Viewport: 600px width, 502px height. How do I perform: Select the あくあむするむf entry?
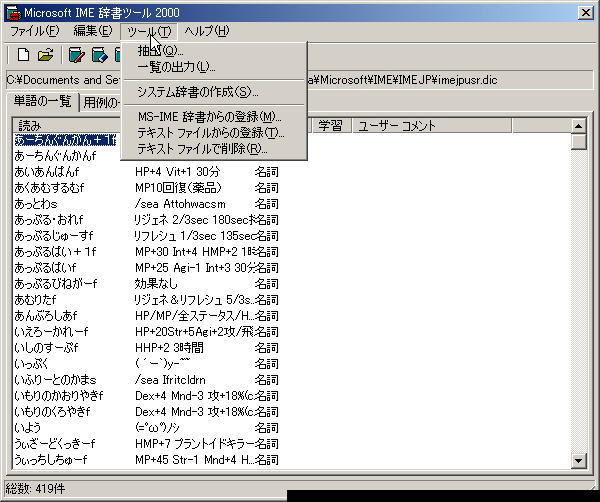49,188
